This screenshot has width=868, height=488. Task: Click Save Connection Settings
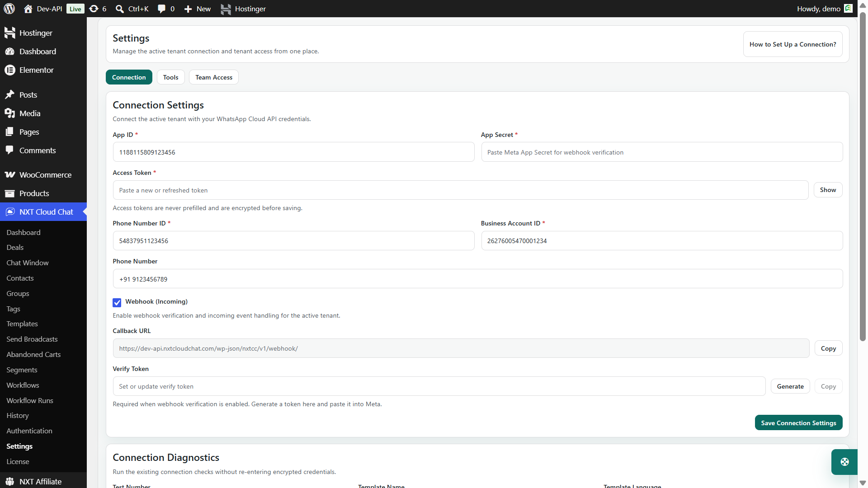[x=798, y=423]
